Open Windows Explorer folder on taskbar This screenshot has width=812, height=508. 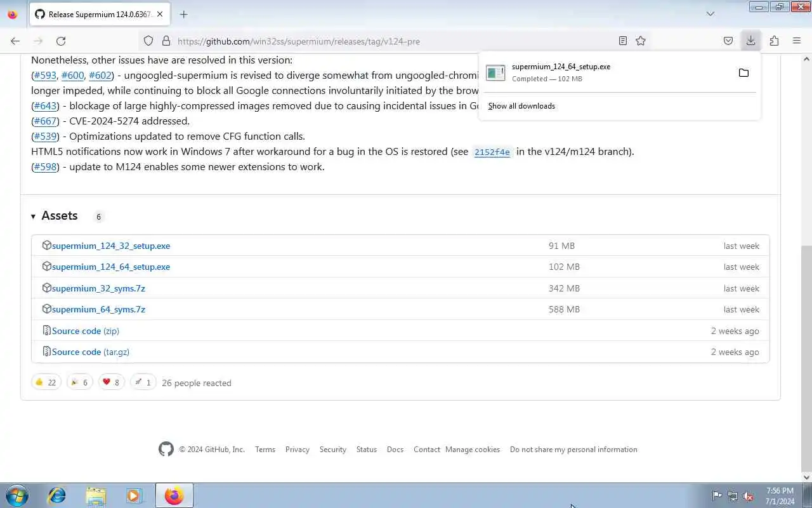(x=96, y=495)
